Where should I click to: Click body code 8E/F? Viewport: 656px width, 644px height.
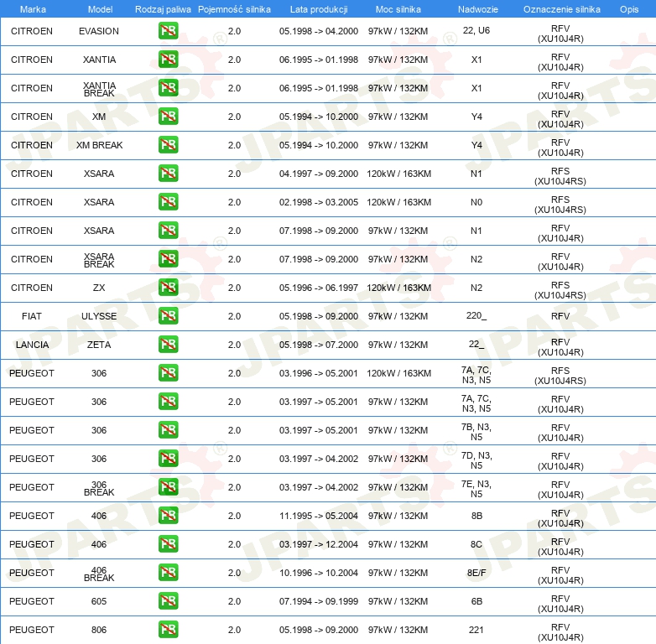pyautogui.click(x=476, y=573)
